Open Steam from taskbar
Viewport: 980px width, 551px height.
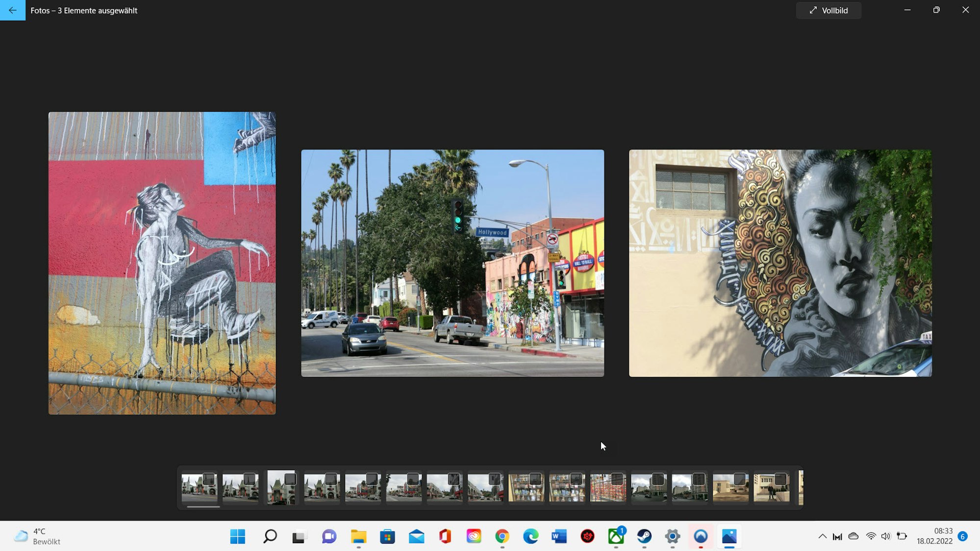(644, 536)
